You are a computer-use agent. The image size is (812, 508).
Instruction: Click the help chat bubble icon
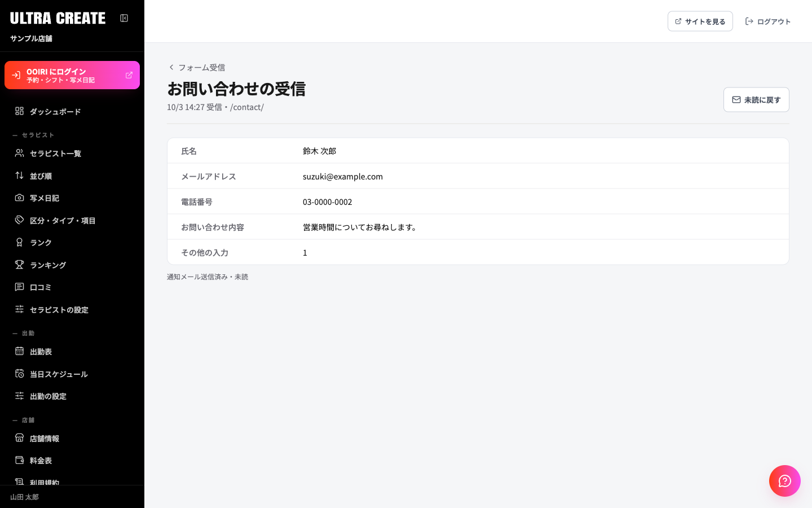(x=785, y=481)
